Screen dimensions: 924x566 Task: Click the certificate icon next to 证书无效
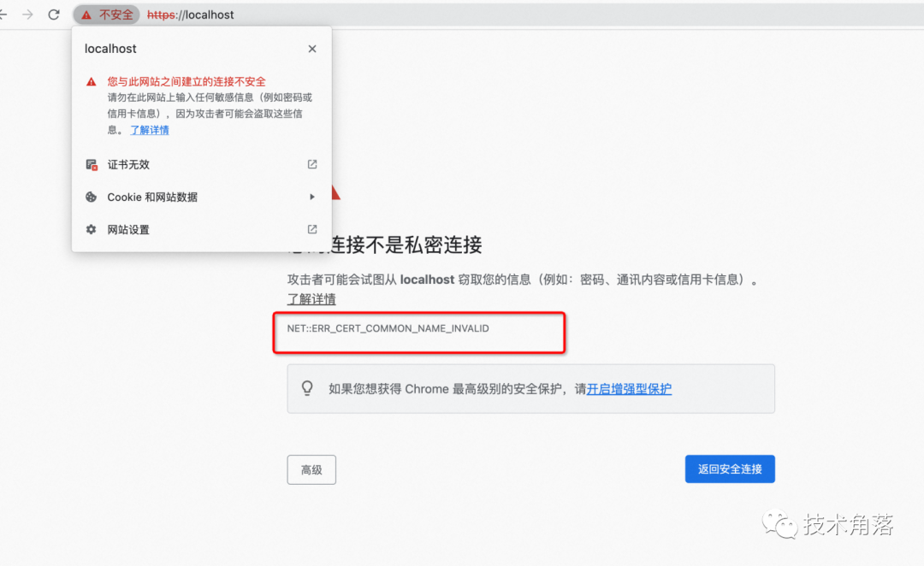point(91,164)
